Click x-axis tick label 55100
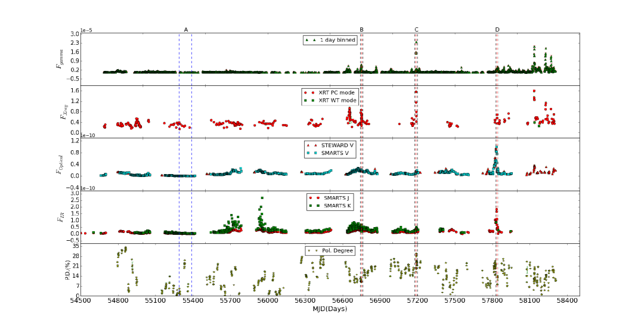The image size is (644, 329). [x=156, y=301]
